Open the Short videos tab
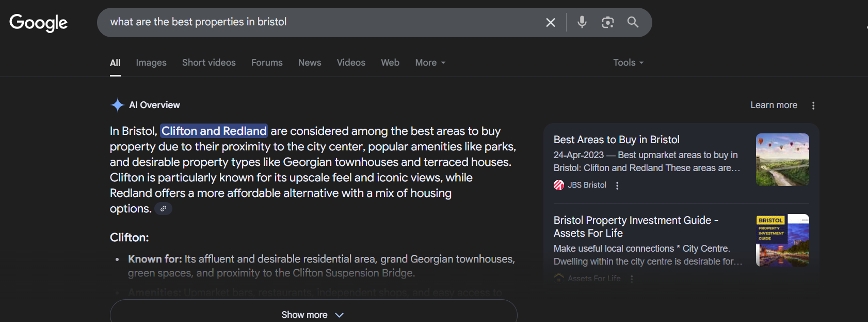 209,63
